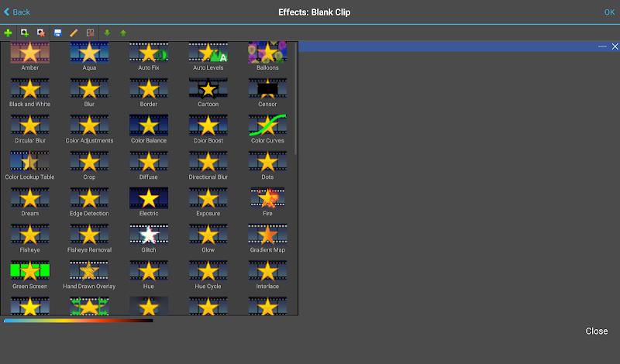Click the add effect chain preset icon
The height and width of the screenshot is (364, 620).
[x=25, y=33]
